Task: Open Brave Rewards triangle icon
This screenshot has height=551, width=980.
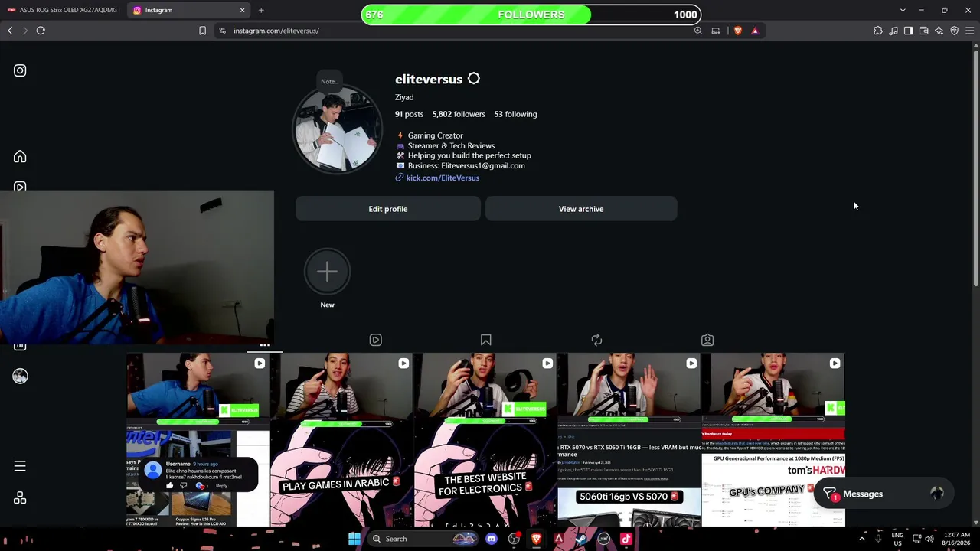Action: (755, 31)
